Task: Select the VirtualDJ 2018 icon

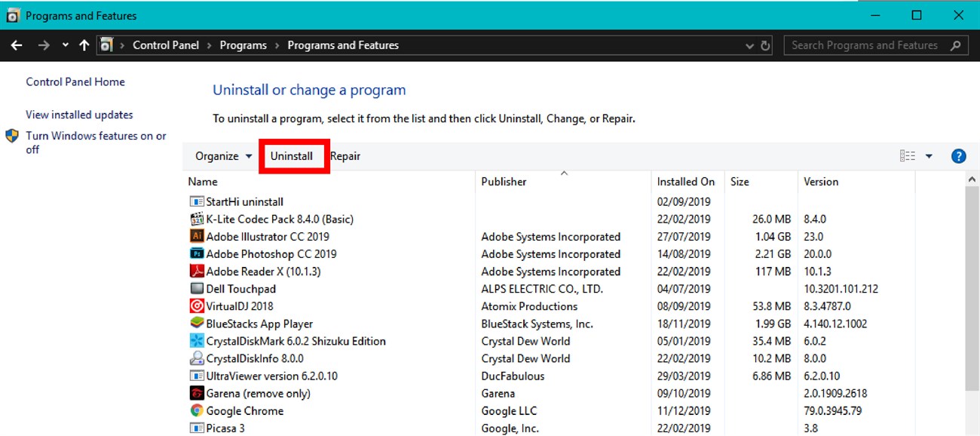Action: point(197,306)
